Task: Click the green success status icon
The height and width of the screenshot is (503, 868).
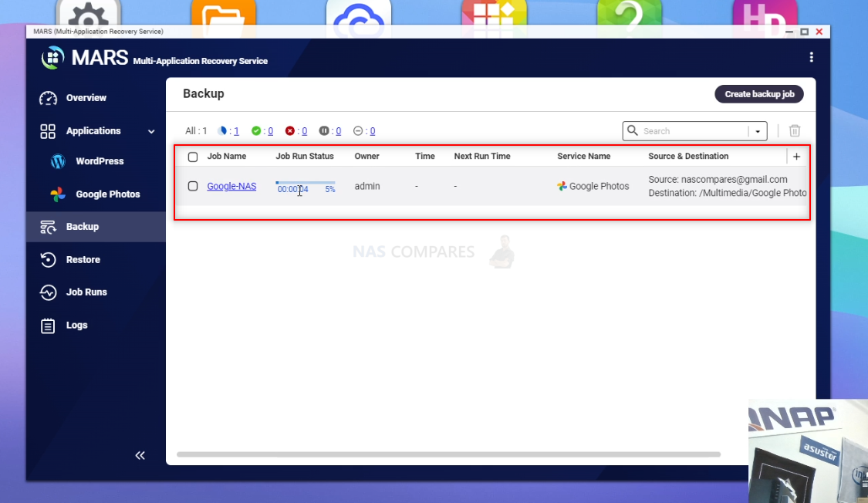Action: point(255,131)
